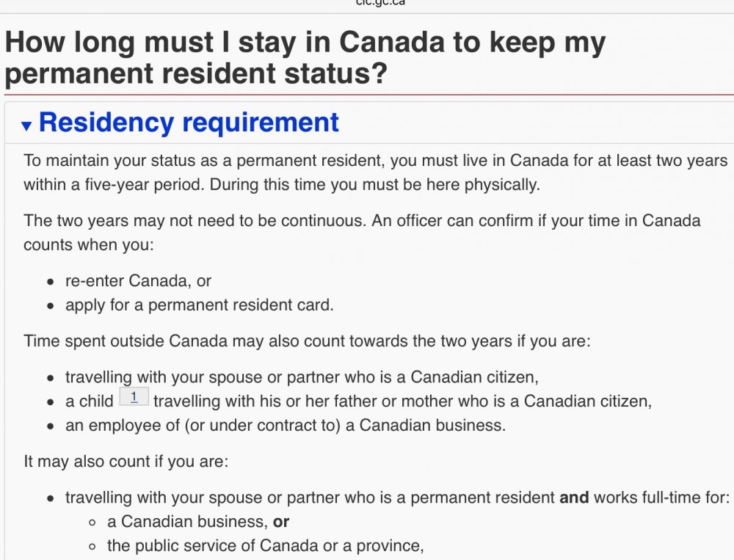
Task: Click the cic.gc.ca address at top
Action: tap(379, 3)
